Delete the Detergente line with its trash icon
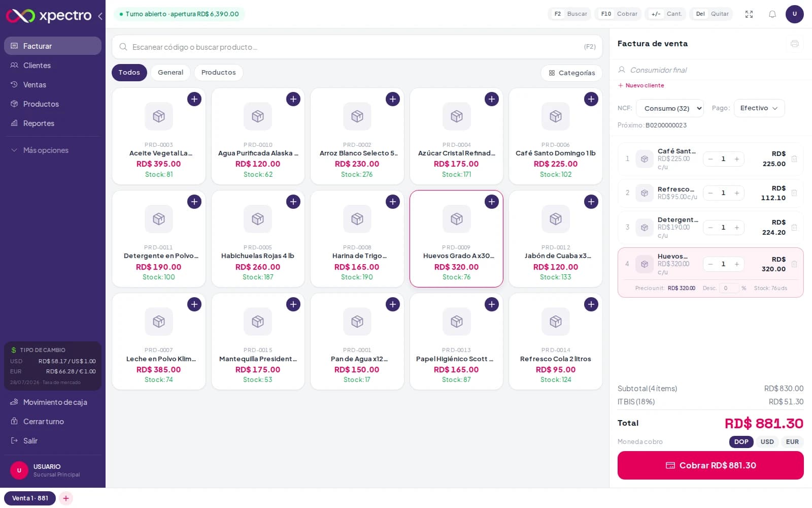812x508 pixels. coord(794,228)
